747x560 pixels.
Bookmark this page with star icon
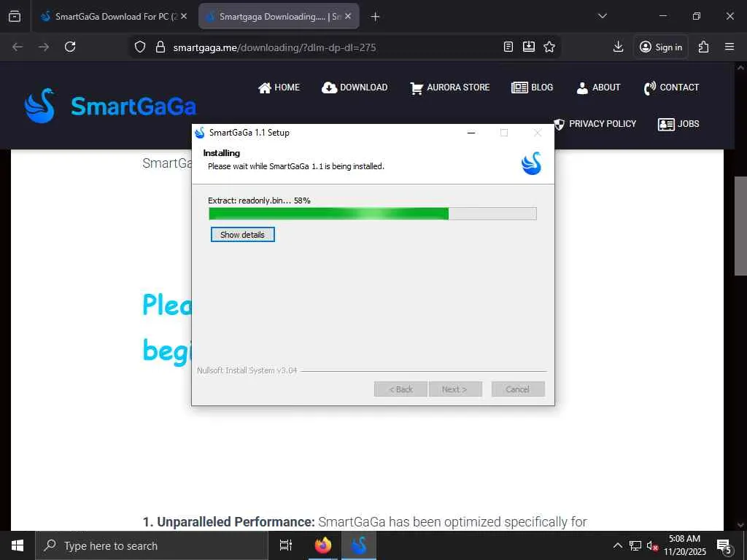[549, 47]
